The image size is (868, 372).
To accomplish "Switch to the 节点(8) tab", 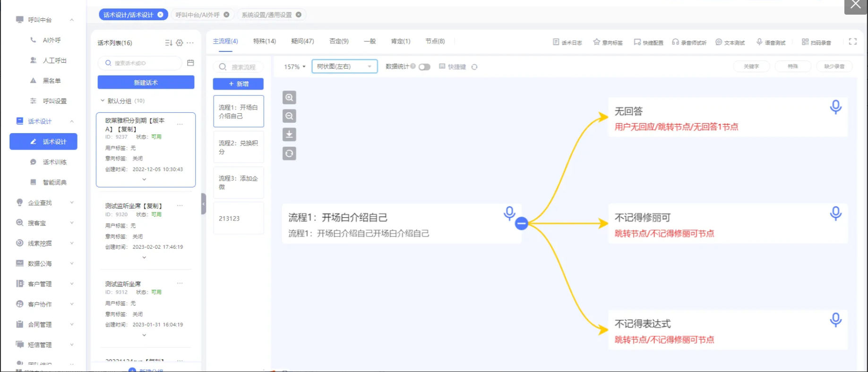I will 435,42.
